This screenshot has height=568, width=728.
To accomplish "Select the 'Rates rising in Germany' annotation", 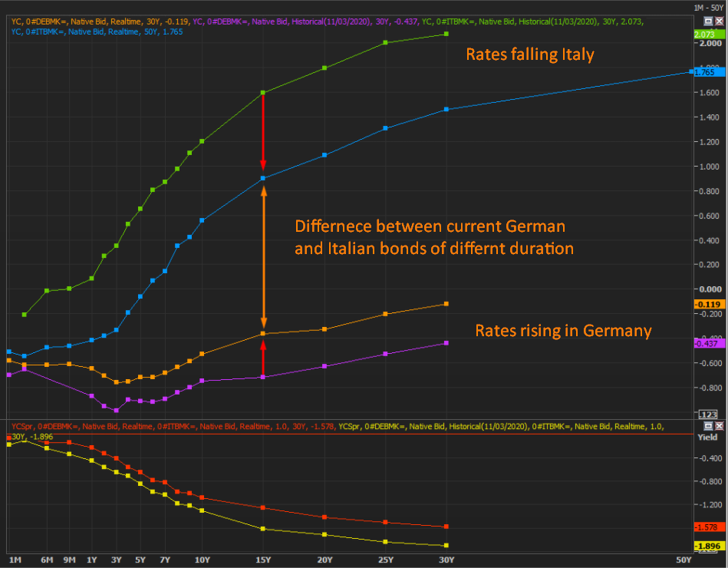I will point(563,331).
